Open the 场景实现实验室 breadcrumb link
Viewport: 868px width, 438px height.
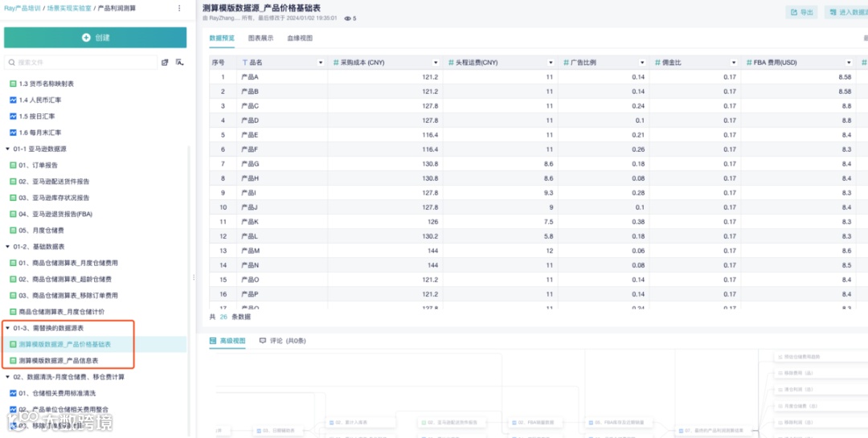(x=68, y=8)
